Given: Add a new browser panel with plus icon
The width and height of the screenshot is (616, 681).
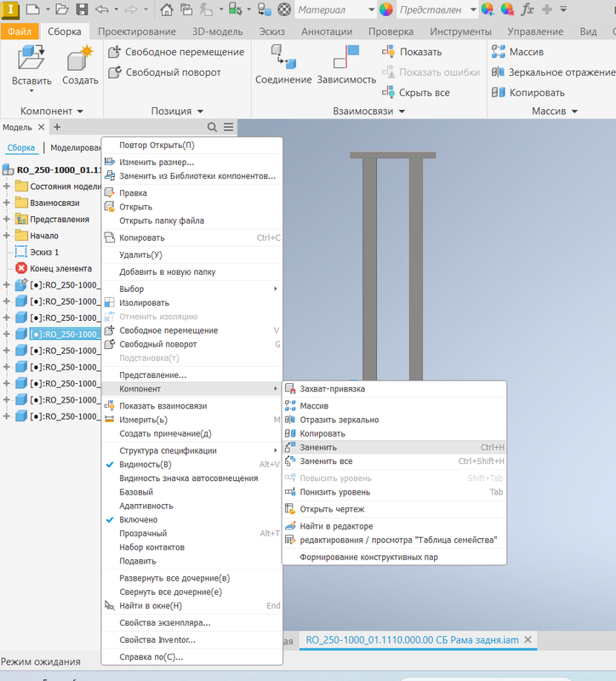Looking at the screenshot, I should pyautogui.click(x=57, y=127).
